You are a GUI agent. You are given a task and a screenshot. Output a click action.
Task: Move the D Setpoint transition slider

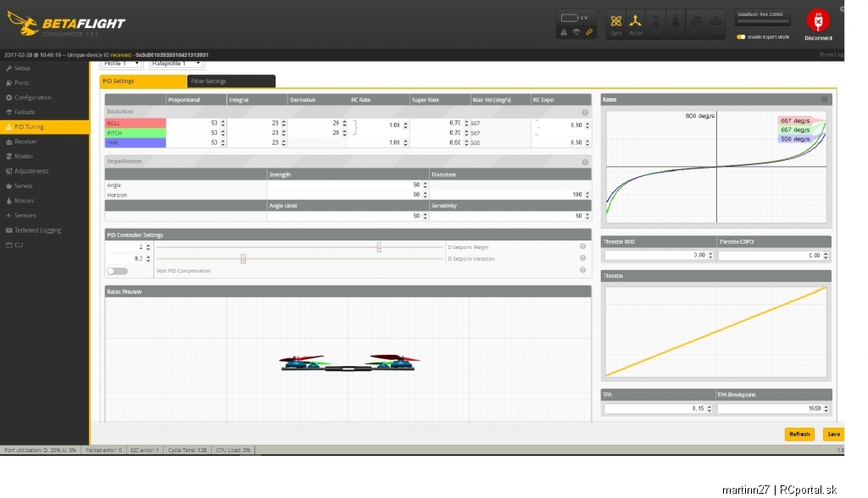(x=243, y=259)
